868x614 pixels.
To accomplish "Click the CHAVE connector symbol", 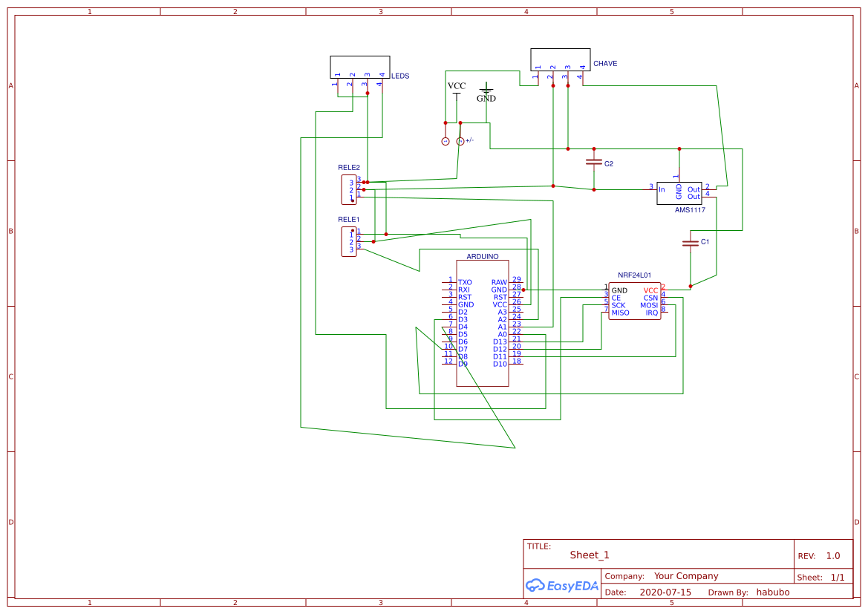I will click(x=561, y=59).
